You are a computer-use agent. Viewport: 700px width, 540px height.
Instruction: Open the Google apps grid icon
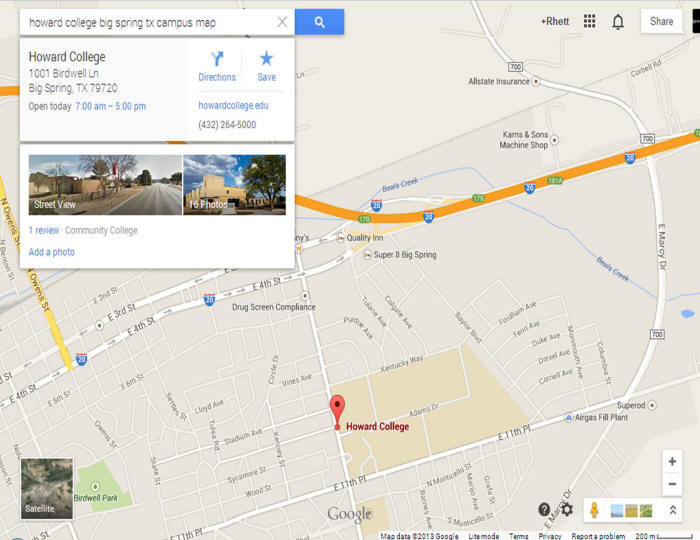[589, 21]
